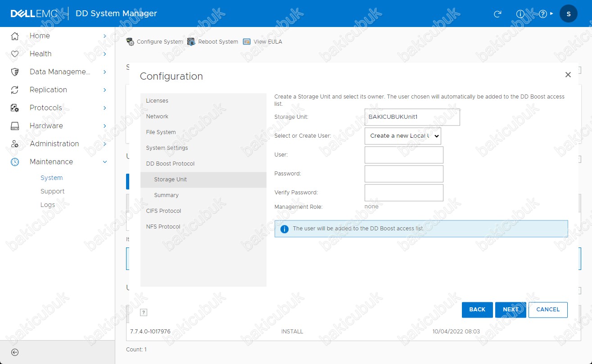Viewport: 592px width, 364px height.
Task: Click the NEXT button
Action: [511, 310]
